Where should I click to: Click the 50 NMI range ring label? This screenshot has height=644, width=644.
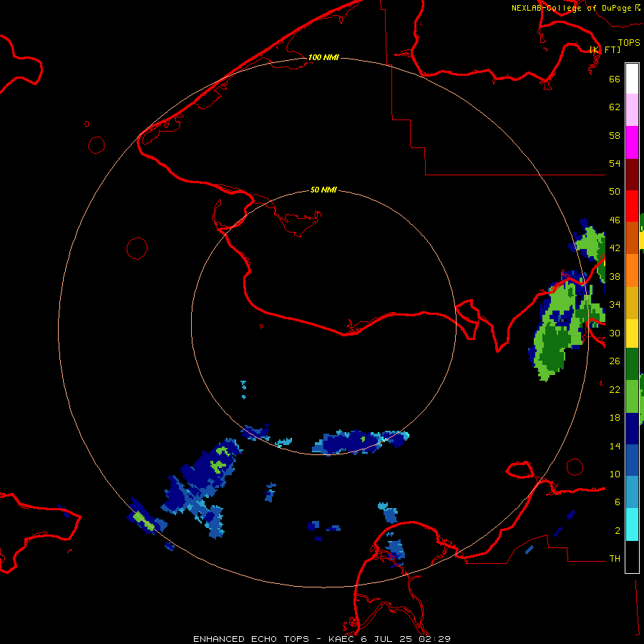pos(323,190)
